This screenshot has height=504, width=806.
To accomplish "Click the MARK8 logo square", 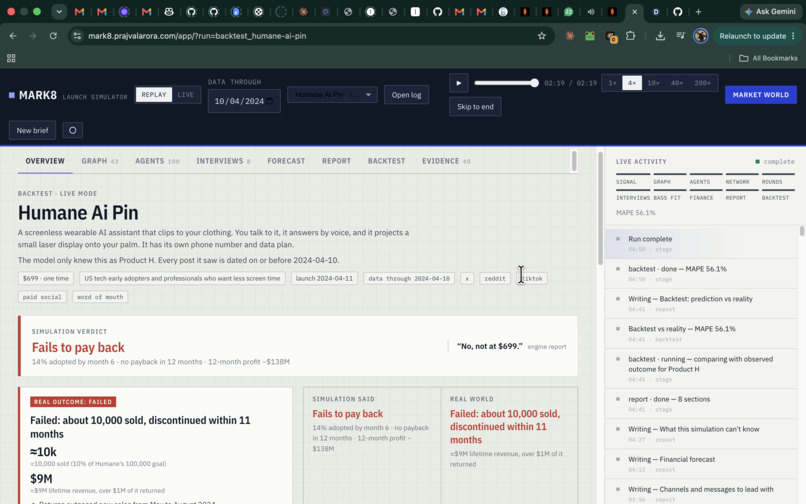I will (x=11, y=95).
